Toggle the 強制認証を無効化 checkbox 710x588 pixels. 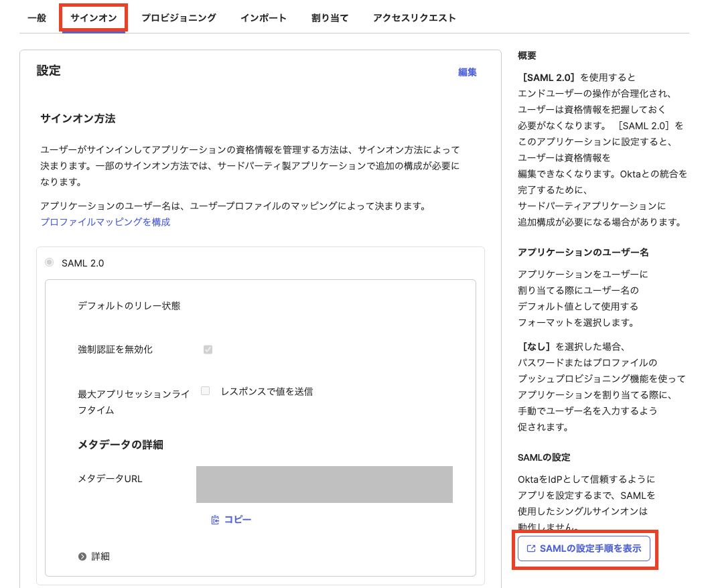[x=208, y=350]
